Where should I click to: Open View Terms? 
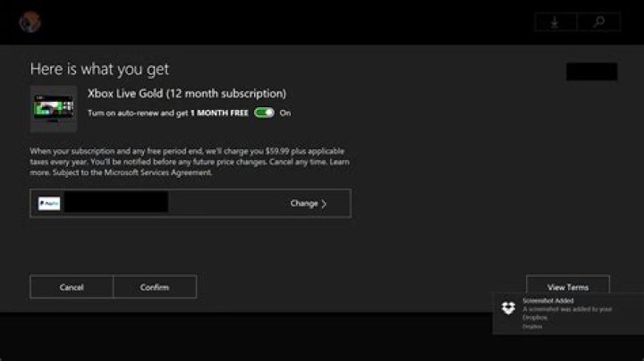click(x=568, y=287)
